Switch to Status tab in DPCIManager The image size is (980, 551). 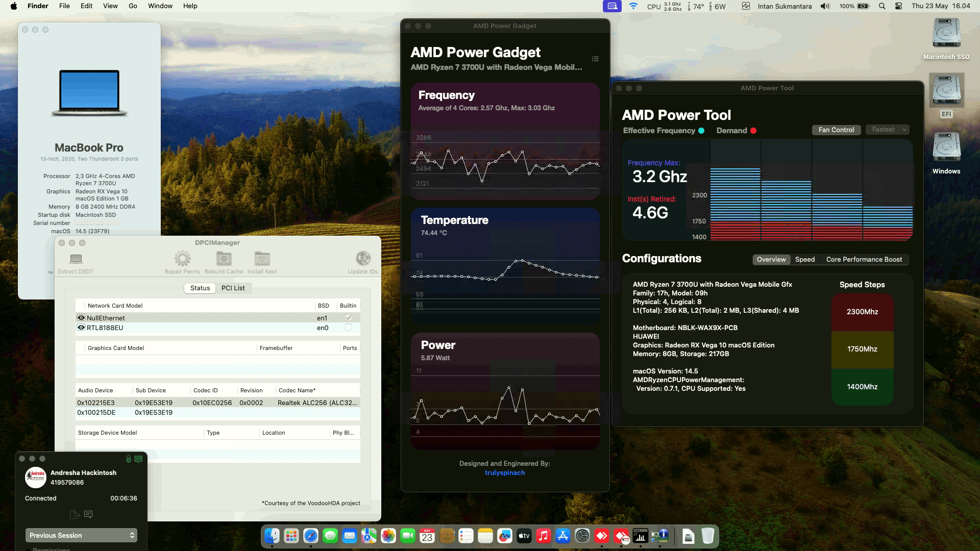[x=200, y=288]
